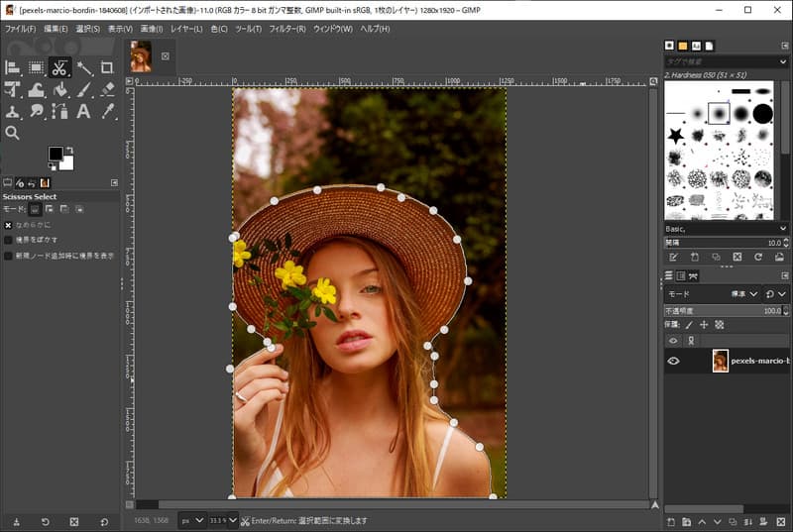This screenshot has width=793, height=532.
Task: Select the Fuzzy Select magic wand tool
Action: point(84,67)
